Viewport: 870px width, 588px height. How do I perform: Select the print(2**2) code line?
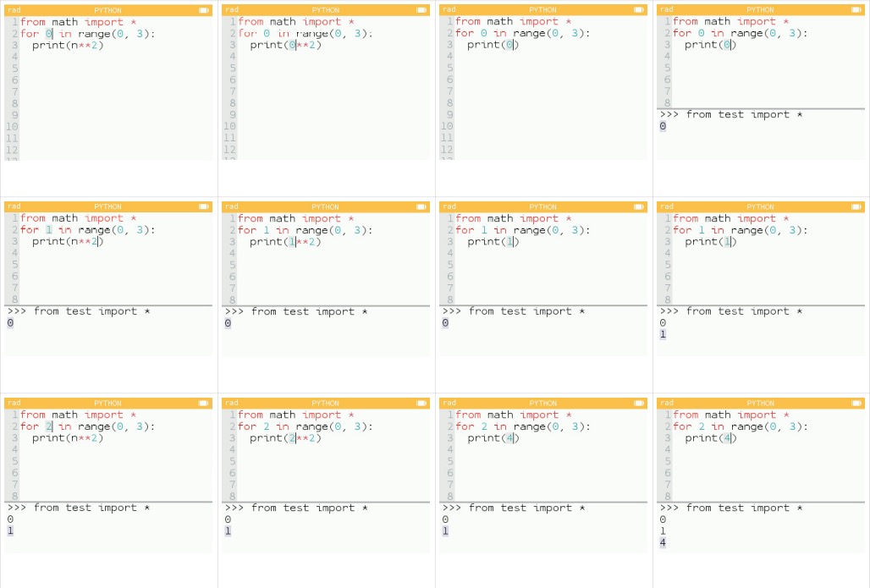click(285, 437)
